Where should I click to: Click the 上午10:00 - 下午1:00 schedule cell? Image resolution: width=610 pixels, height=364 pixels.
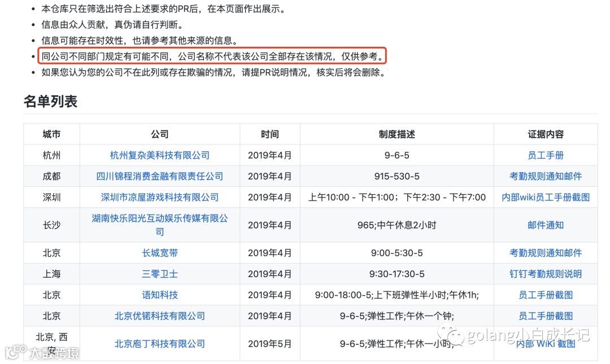point(397,198)
